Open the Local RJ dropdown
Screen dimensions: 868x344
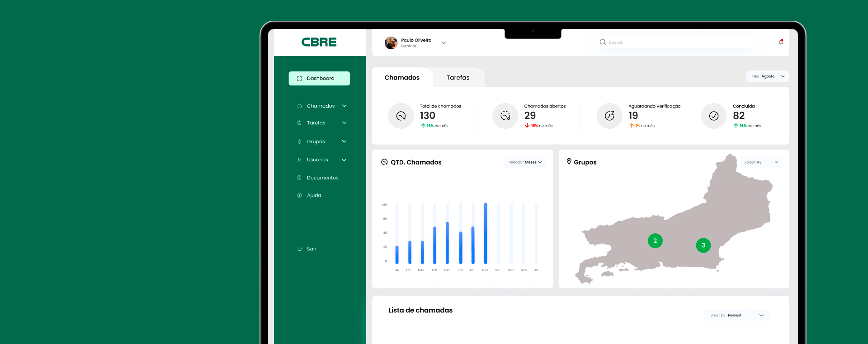point(761,162)
